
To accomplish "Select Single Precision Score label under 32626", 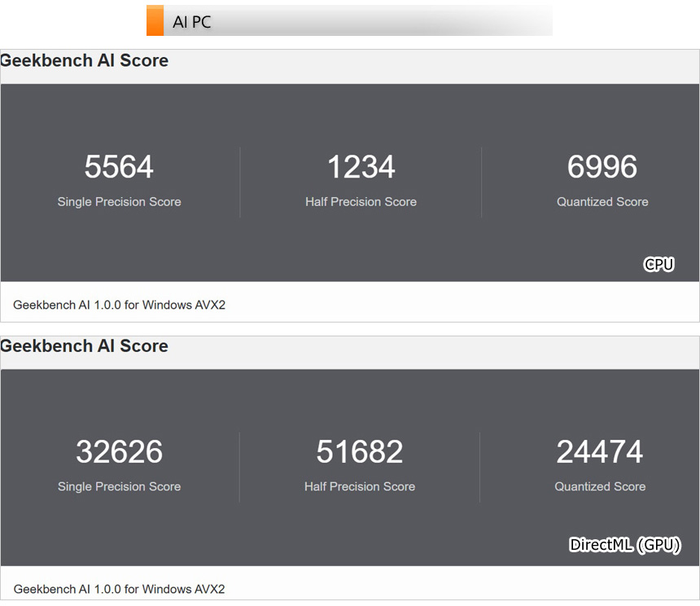I will click(x=119, y=487).
